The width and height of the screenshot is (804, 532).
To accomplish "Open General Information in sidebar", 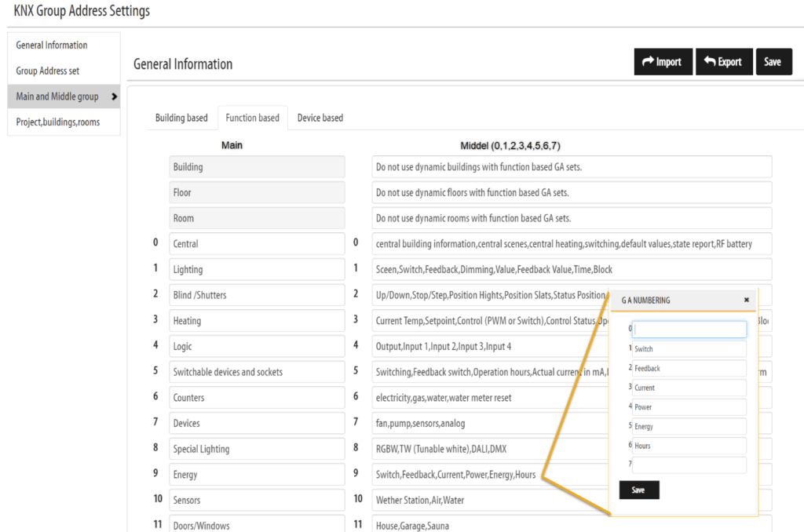I will pos(52,46).
